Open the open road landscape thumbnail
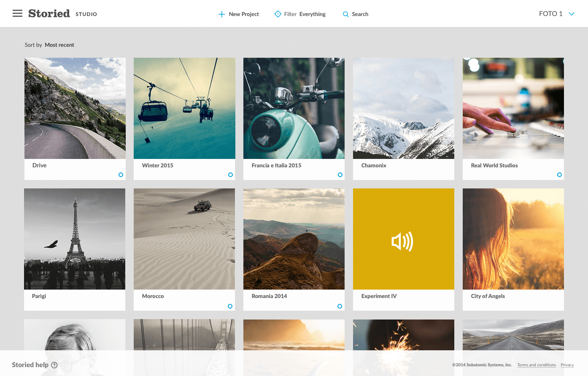This screenshot has width=588, height=376. 513,347
